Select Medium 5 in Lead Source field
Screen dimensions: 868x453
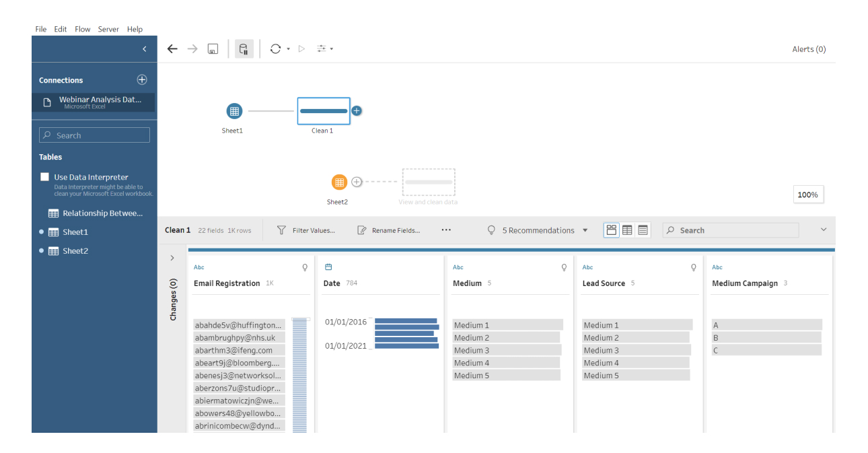pos(636,376)
